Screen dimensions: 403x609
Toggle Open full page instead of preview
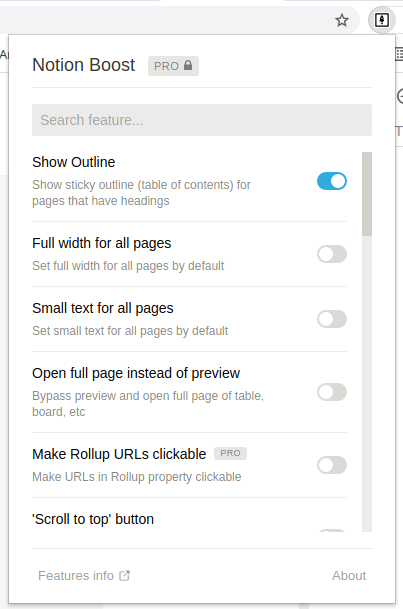[332, 392]
